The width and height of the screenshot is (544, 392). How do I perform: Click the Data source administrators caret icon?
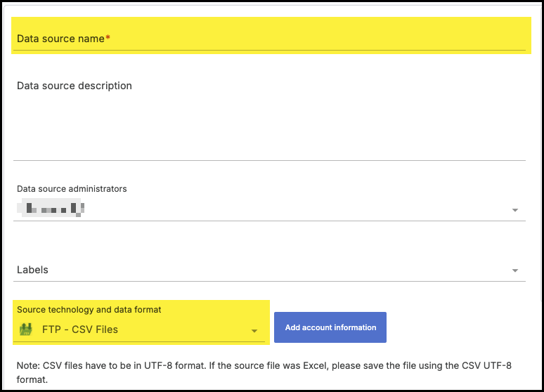pyautogui.click(x=514, y=210)
